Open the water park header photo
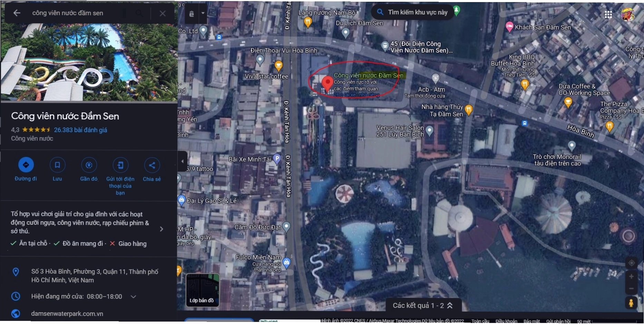 89,62
